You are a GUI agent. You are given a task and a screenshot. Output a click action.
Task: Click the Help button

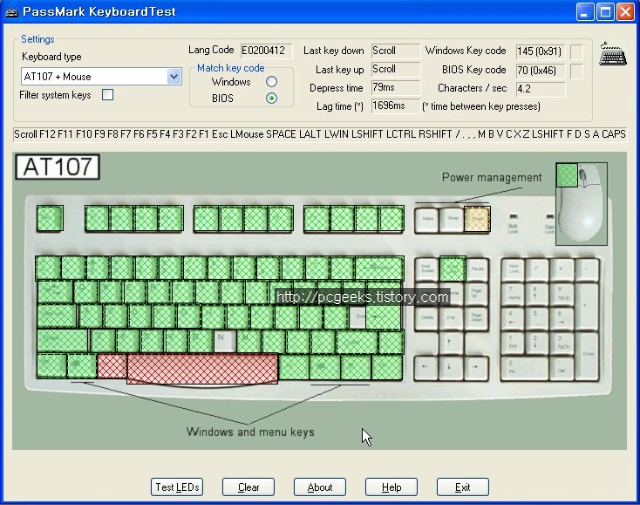point(391,487)
